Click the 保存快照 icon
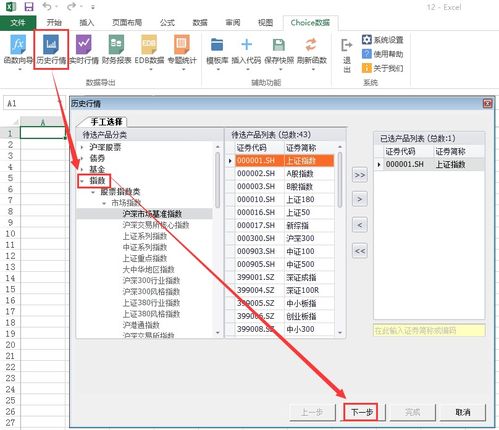Image resolution: width=499 pixels, height=430 pixels. click(x=279, y=45)
